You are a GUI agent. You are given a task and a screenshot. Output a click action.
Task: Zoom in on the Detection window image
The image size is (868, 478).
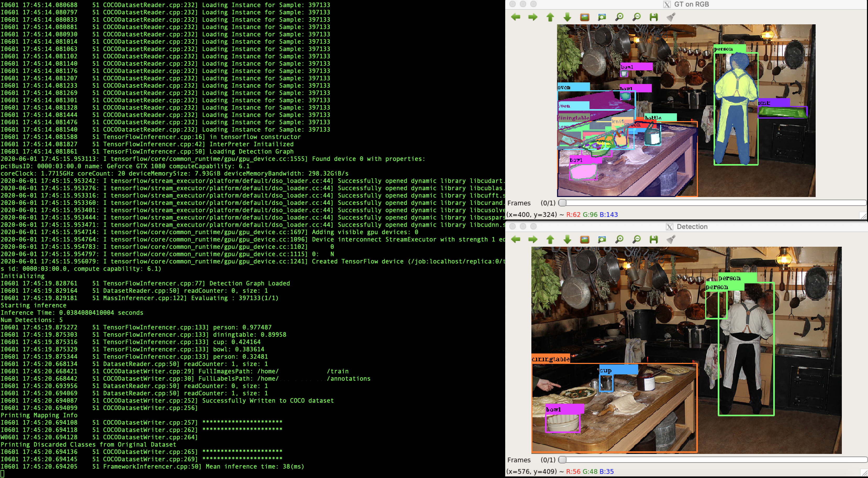click(x=619, y=239)
